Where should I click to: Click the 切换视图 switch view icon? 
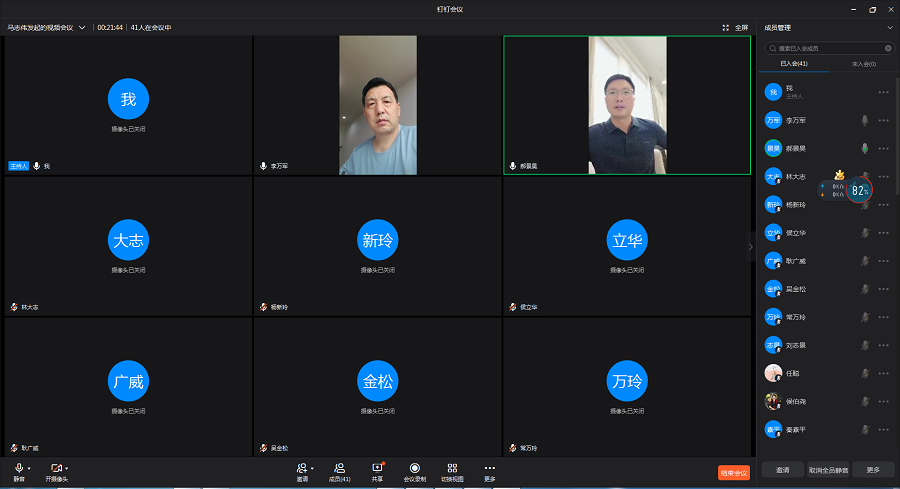coord(452,468)
